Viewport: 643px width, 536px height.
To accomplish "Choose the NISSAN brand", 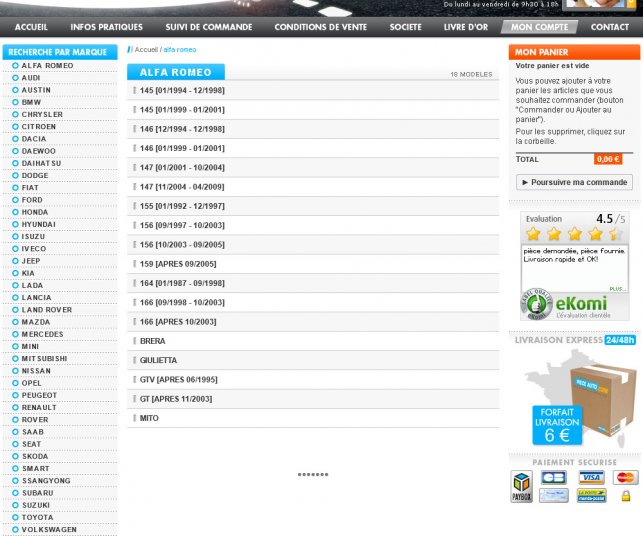I will pos(36,371).
